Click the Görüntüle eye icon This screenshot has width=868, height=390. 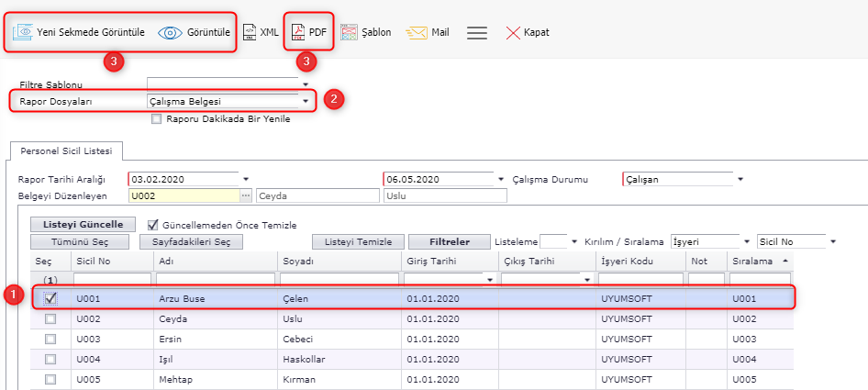(170, 32)
